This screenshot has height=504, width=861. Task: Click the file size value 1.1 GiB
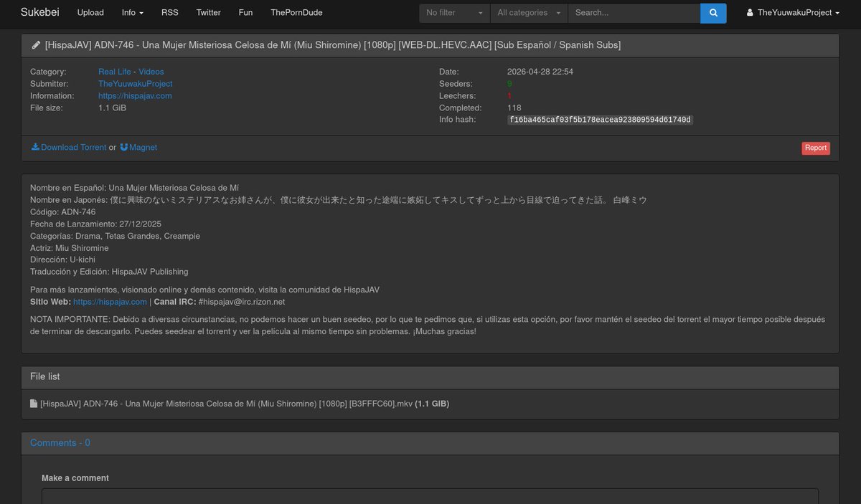[112, 108]
